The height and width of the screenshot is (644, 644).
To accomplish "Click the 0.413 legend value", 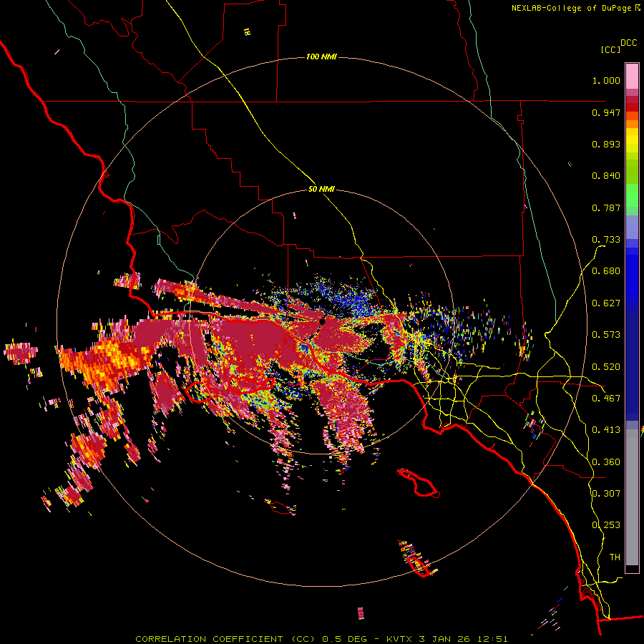I will [606, 430].
